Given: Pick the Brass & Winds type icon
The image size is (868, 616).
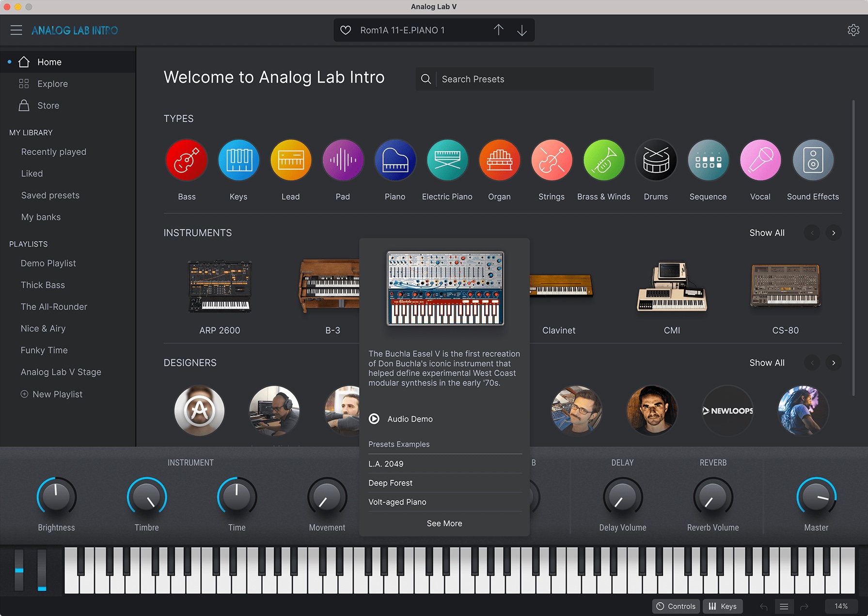Looking at the screenshot, I should pyautogui.click(x=603, y=160).
